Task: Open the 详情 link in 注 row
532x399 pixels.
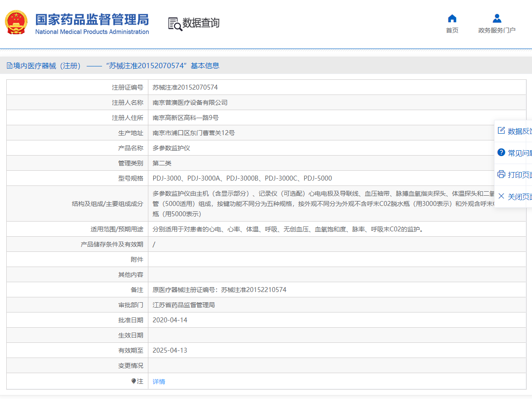Action: click(x=159, y=382)
